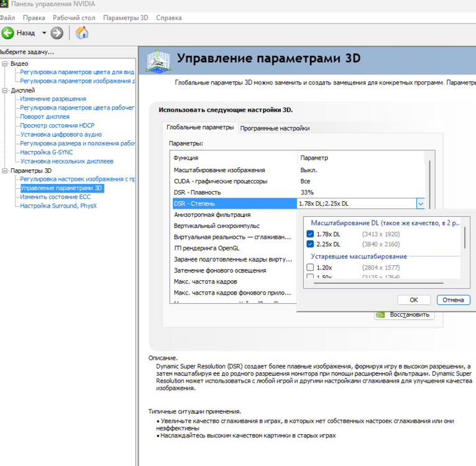Select the ГП рендеринга OpenGL row
Viewport: 476px width, 466px height.
pyautogui.click(x=234, y=249)
